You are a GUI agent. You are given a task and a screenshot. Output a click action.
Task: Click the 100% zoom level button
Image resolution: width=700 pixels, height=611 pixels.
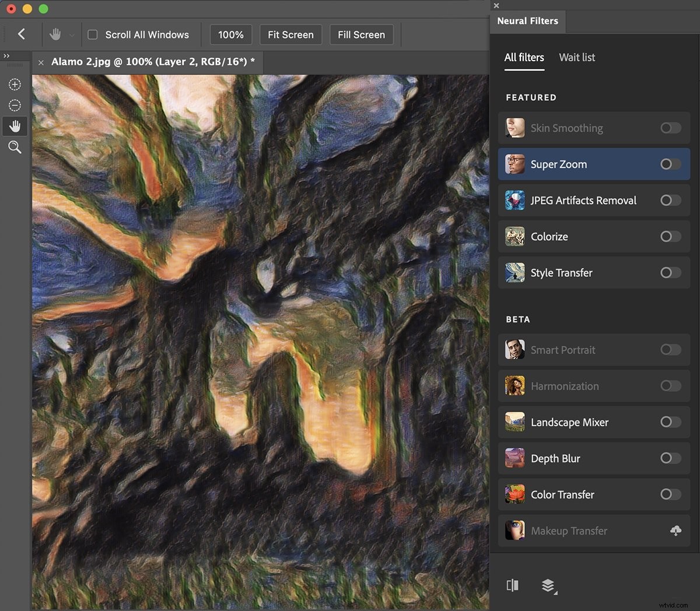[230, 34]
